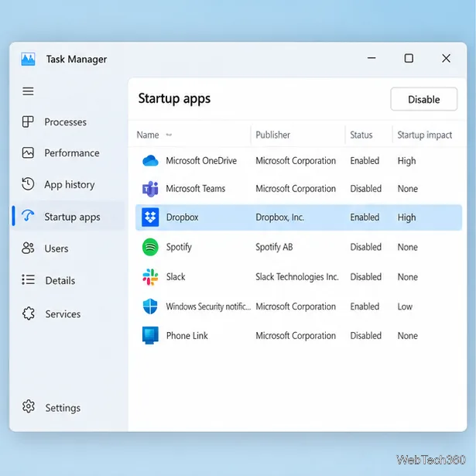This screenshot has width=476, height=476.
Task: Click the sort arrow beside Name
Action: tap(169, 135)
